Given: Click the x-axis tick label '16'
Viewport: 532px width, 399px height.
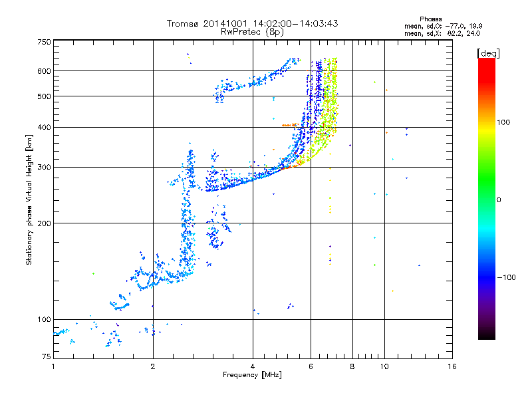Looking at the screenshot, I should [452, 366].
